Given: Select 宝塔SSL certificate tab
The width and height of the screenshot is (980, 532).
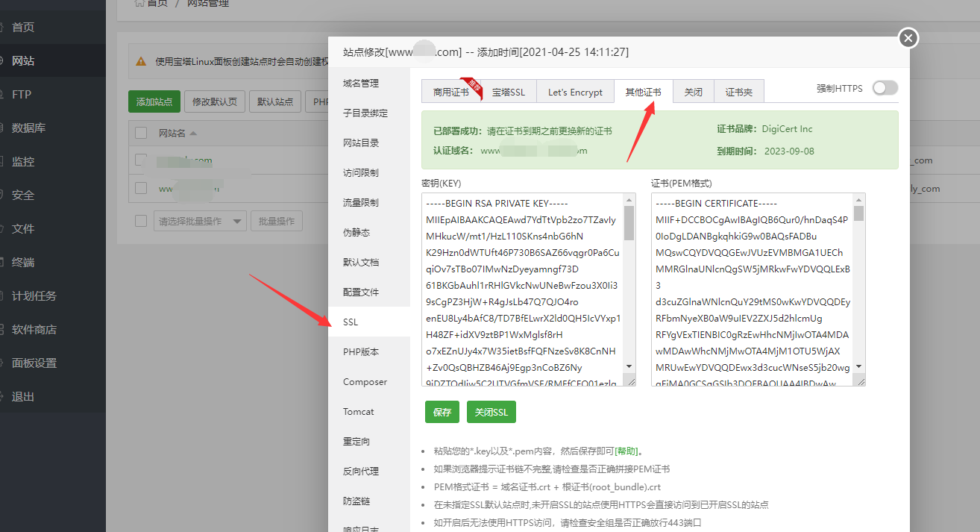Looking at the screenshot, I should pyautogui.click(x=509, y=92).
